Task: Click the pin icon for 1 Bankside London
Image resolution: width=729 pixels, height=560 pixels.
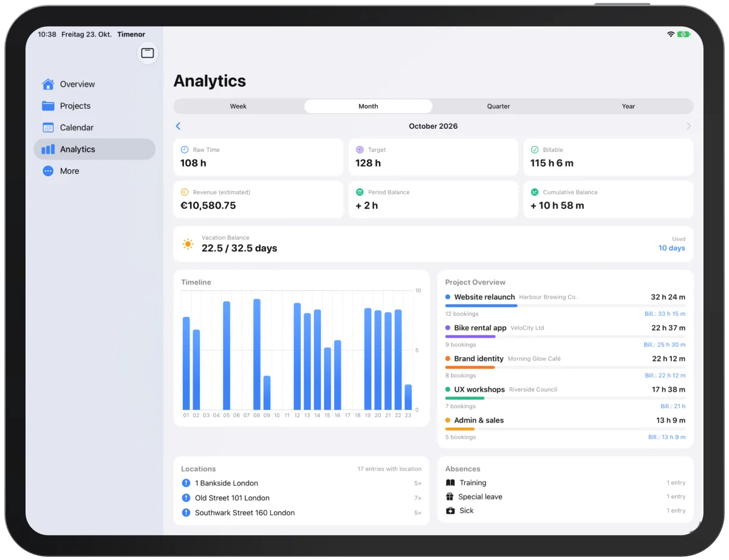Action: [x=186, y=483]
